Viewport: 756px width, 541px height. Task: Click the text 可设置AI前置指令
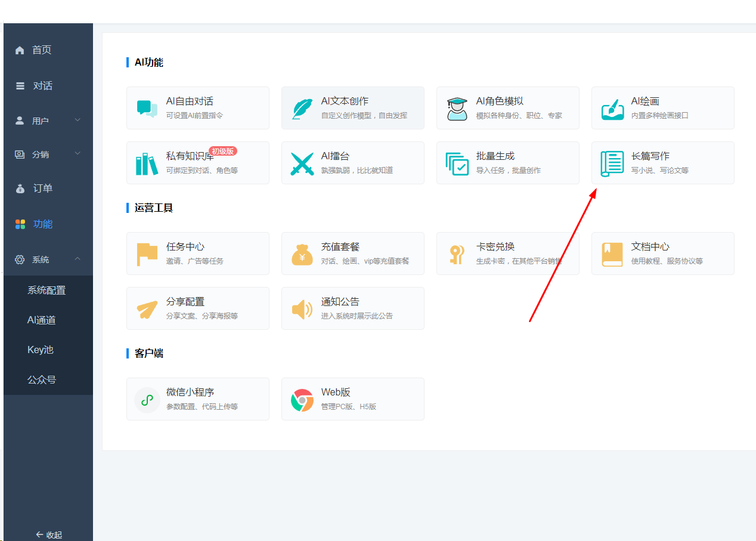click(x=194, y=116)
